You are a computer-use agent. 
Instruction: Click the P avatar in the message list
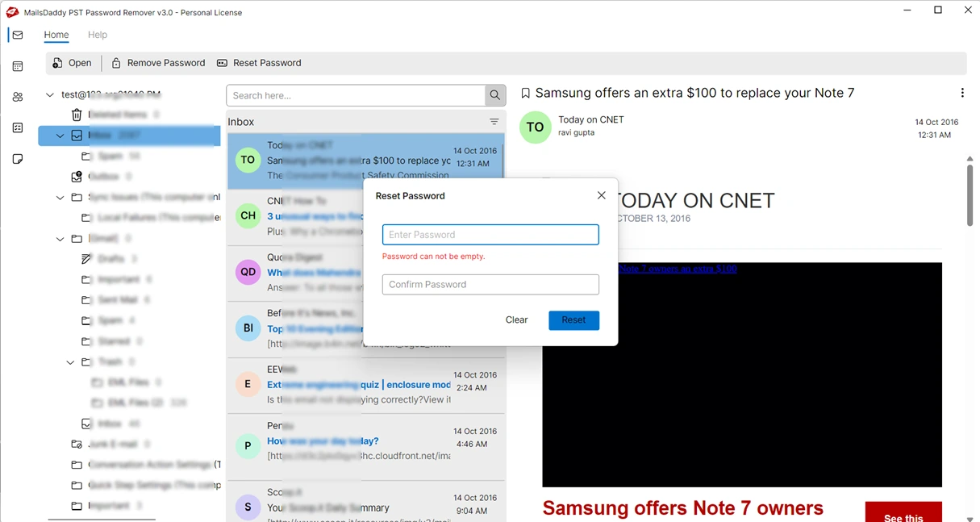(248, 445)
